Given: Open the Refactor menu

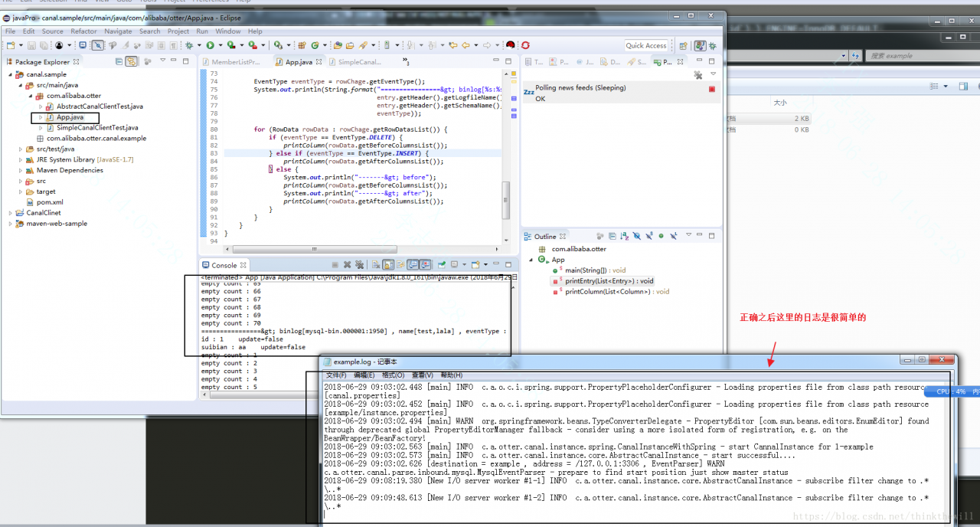Looking at the screenshot, I should coord(84,31).
